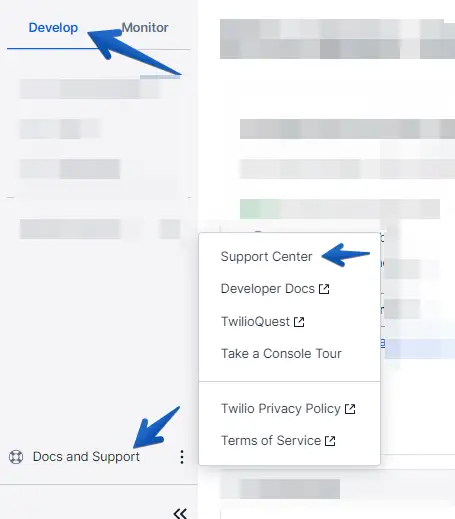Click the first blurred sidebar navigation item

[x=90, y=89]
